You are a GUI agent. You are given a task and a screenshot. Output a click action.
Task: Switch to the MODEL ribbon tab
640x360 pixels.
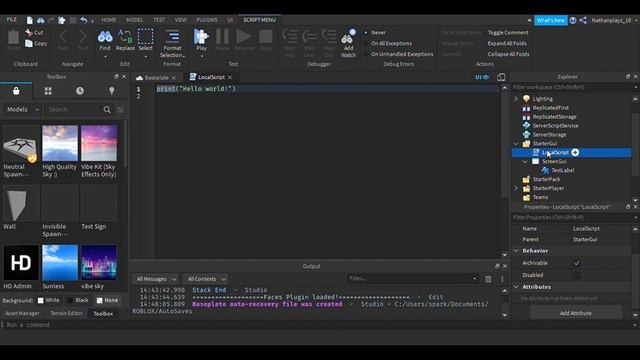tap(134, 20)
